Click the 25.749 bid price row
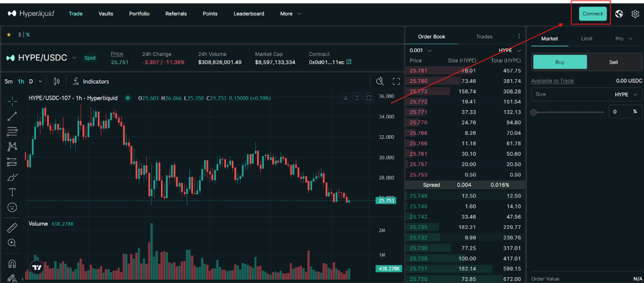This screenshot has height=283, width=644. [x=465, y=196]
